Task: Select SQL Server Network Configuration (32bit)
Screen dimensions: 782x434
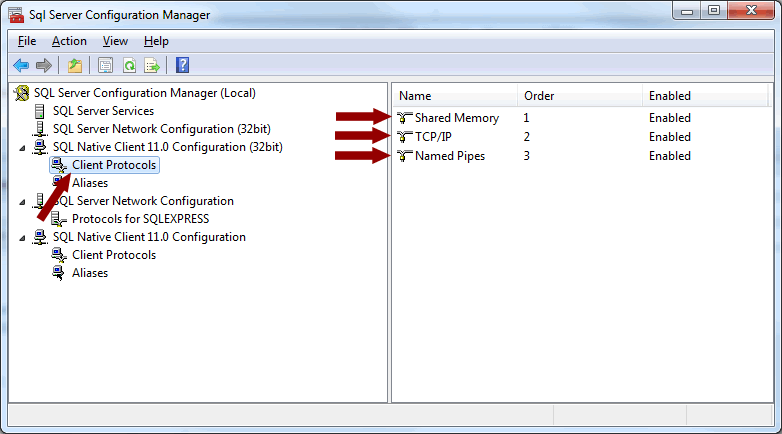Action: click(162, 129)
